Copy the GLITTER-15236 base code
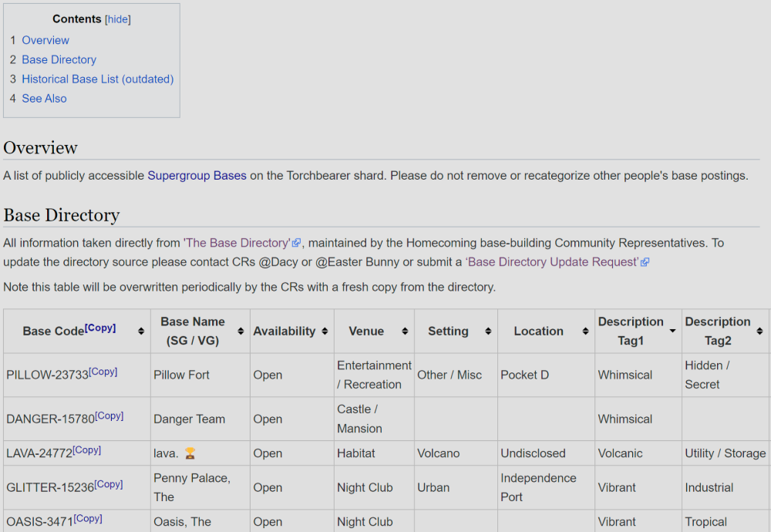Image resolution: width=771 pixels, height=532 pixels. (108, 484)
